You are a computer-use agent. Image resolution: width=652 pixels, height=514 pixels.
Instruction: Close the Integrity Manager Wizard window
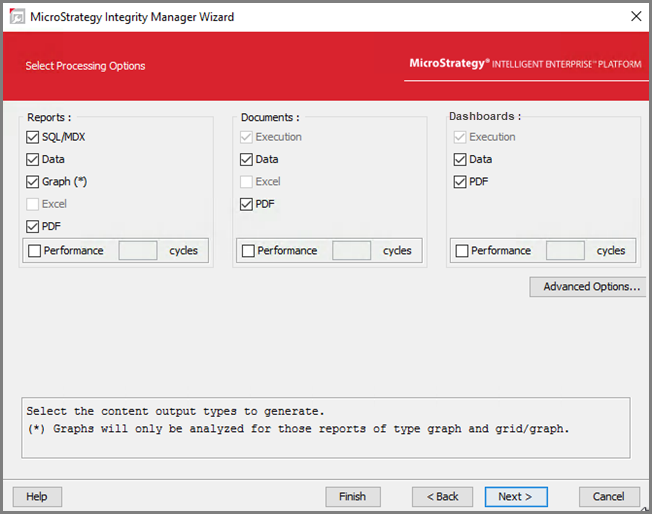pos(636,15)
